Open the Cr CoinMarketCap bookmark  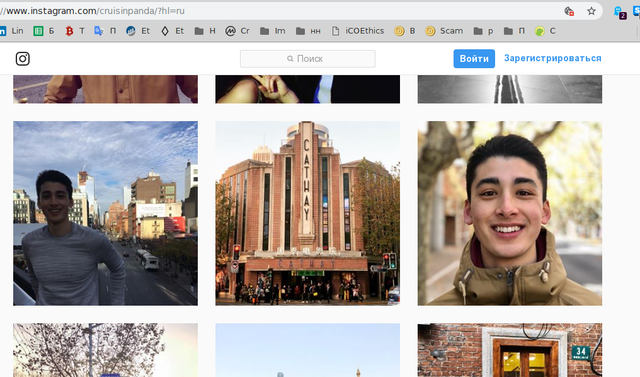[237, 31]
